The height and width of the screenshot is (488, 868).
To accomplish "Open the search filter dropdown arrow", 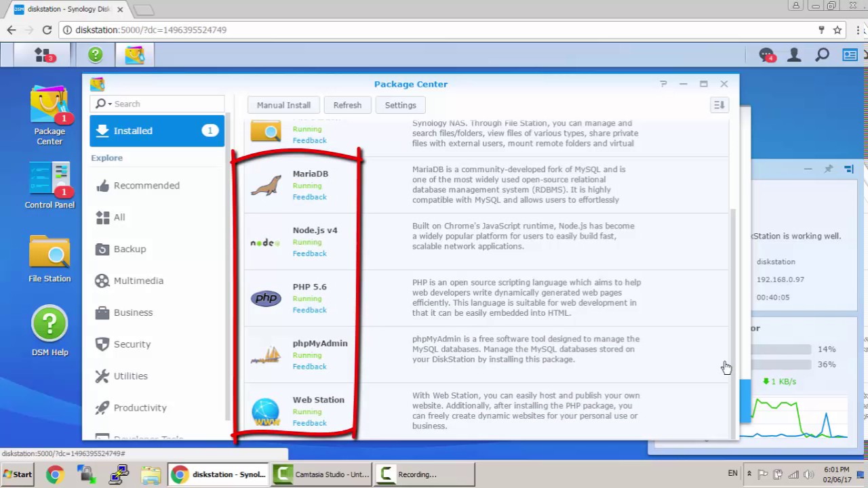I will [x=110, y=104].
